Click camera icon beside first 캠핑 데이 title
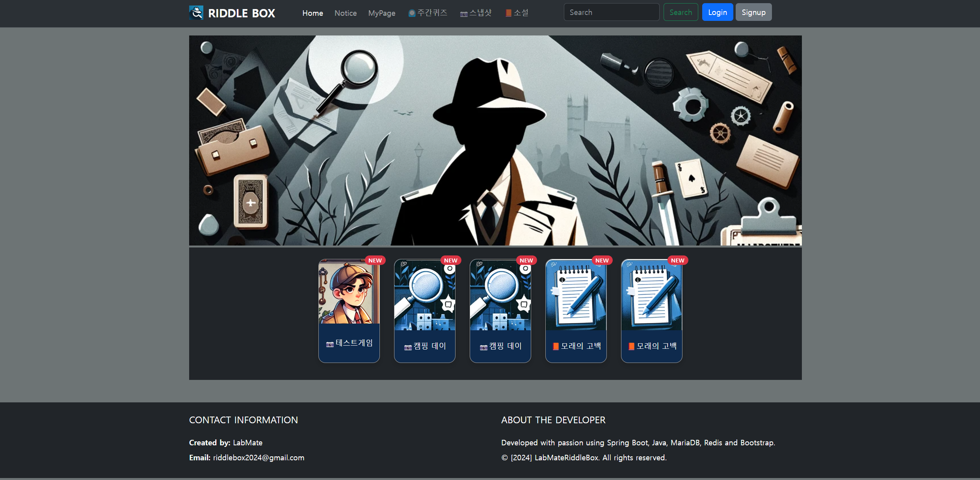Image resolution: width=980 pixels, height=480 pixels. click(408, 347)
